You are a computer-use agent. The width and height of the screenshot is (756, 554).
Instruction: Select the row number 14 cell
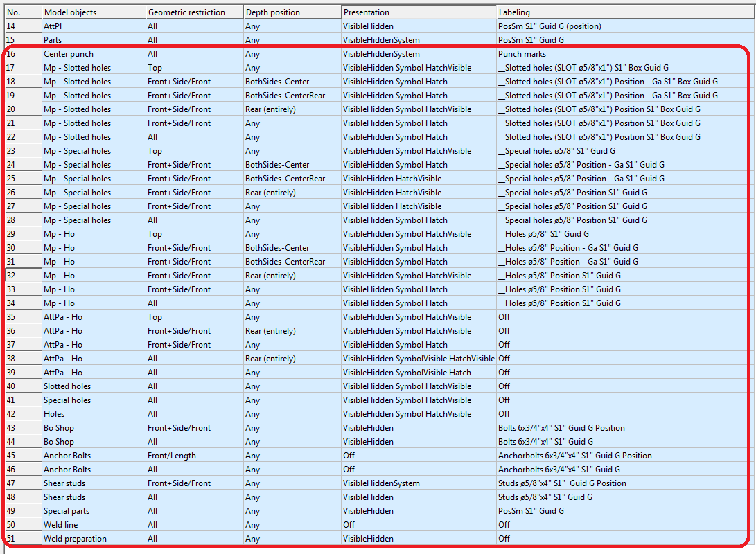(x=23, y=26)
